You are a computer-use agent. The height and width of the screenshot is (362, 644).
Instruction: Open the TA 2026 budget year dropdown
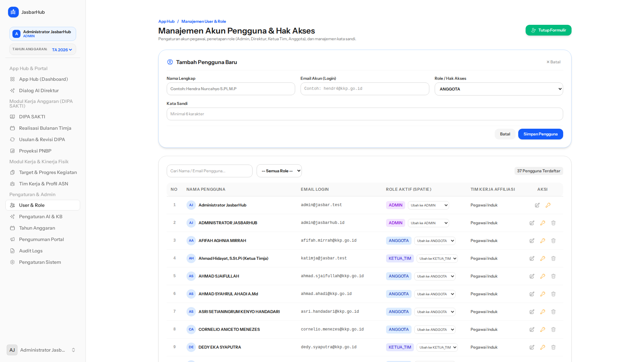point(62,50)
